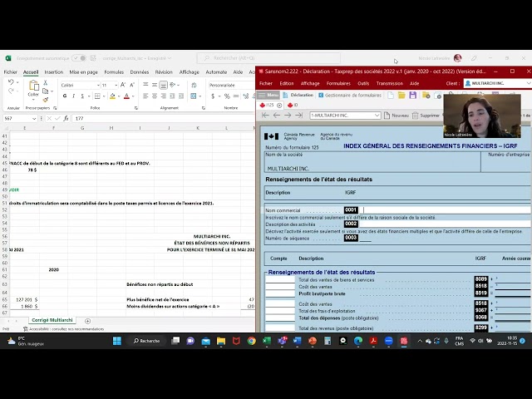Open File Explorer from the taskbar

tap(221, 341)
